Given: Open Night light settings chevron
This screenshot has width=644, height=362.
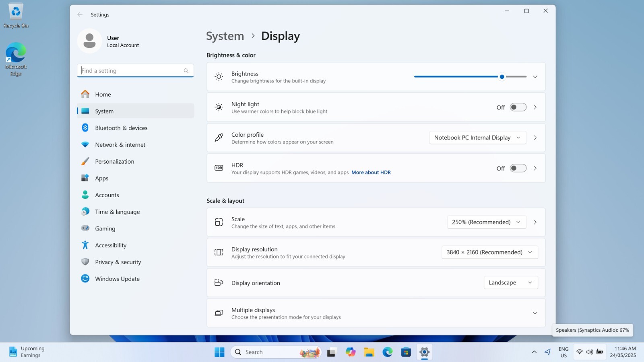Looking at the screenshot, I should click(535, 107).
